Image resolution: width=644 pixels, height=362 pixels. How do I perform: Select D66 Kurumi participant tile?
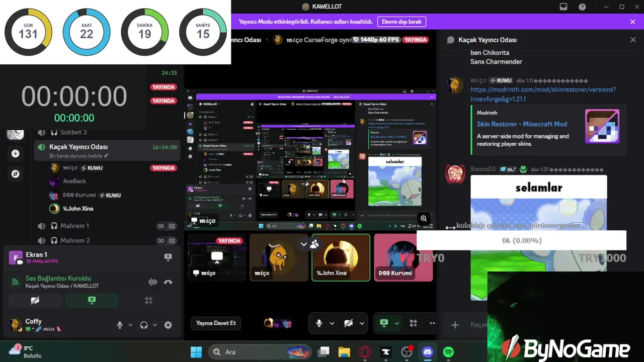pos(403,257)
